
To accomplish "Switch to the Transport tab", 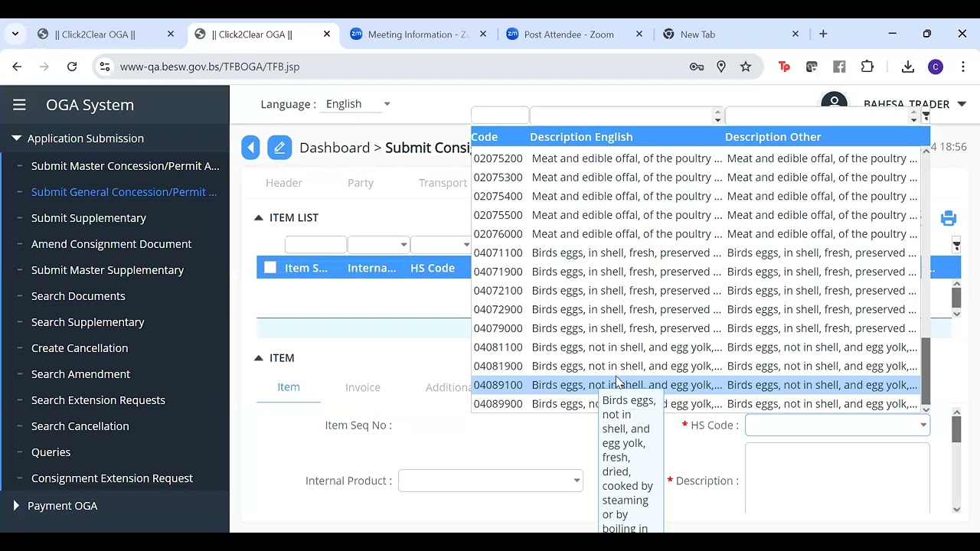I will 443,183.
